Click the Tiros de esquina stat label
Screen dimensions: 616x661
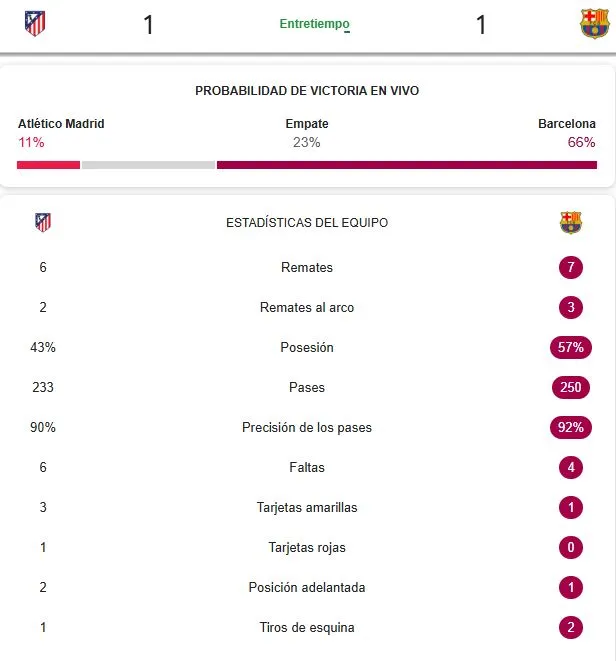click(x=307, y=627)
